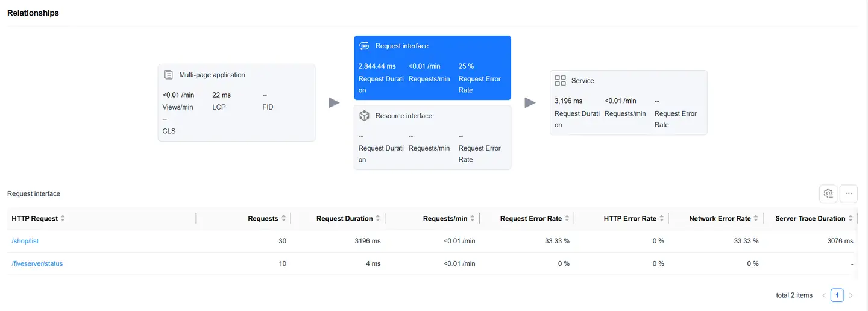Image resolution: width=868 pixels, height=311 pixels.
Task: Open the /fiveserver/status request link
Action: [37, 263]
